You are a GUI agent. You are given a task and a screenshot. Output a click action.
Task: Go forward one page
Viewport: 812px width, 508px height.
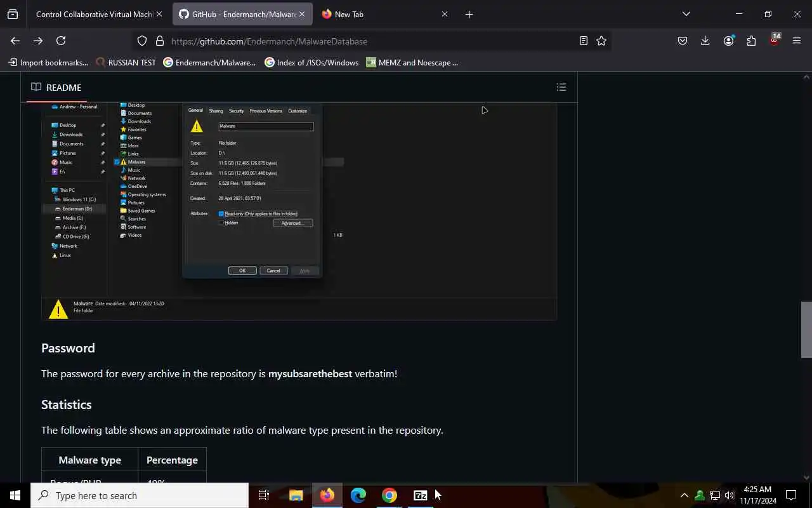[38, 41]
